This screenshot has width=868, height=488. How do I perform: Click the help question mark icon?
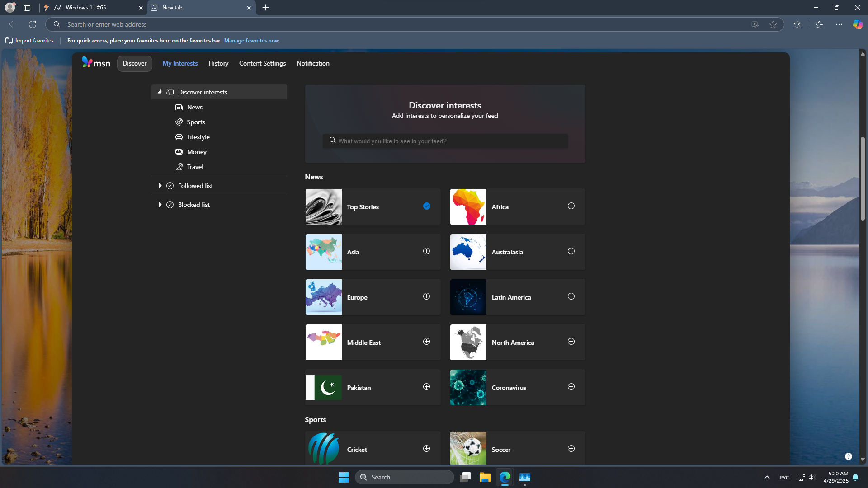pyautogui.click(x=848, y=456)
